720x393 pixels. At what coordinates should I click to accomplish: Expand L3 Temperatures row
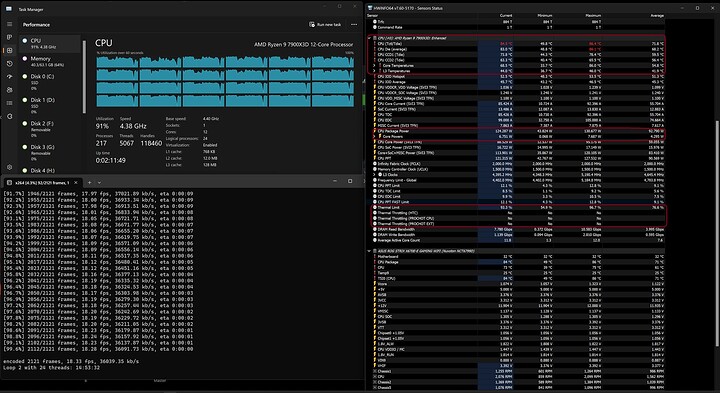[375, 71]
